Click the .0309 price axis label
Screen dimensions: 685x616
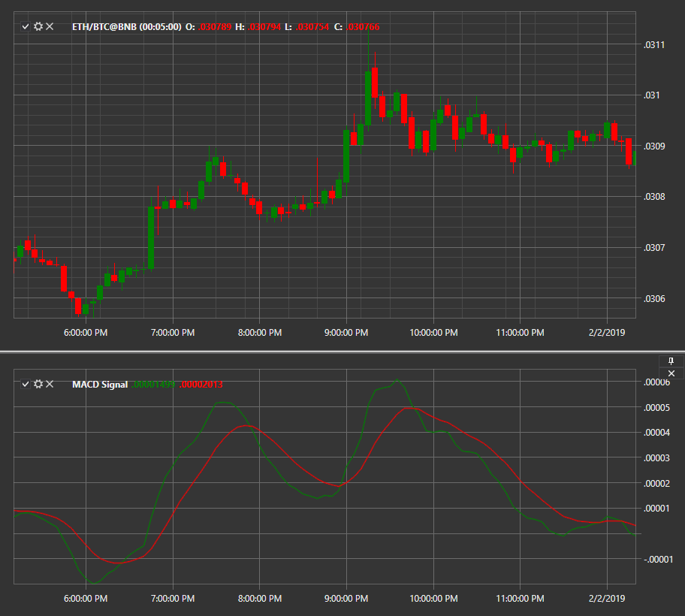654,146
